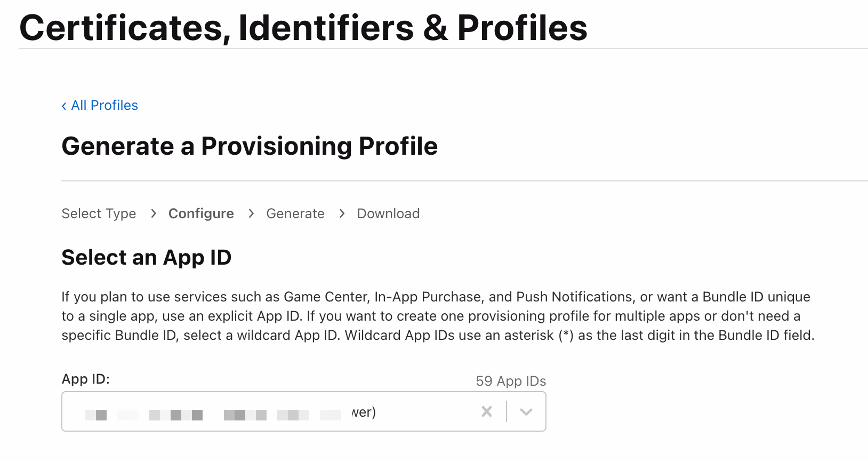Expand the App ID dropdown arrow
The image size is (868, 461).
526,411
